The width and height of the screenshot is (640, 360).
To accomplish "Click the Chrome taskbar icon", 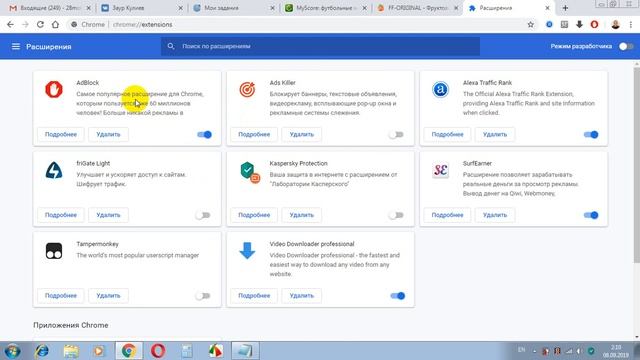I will point(129,351).
